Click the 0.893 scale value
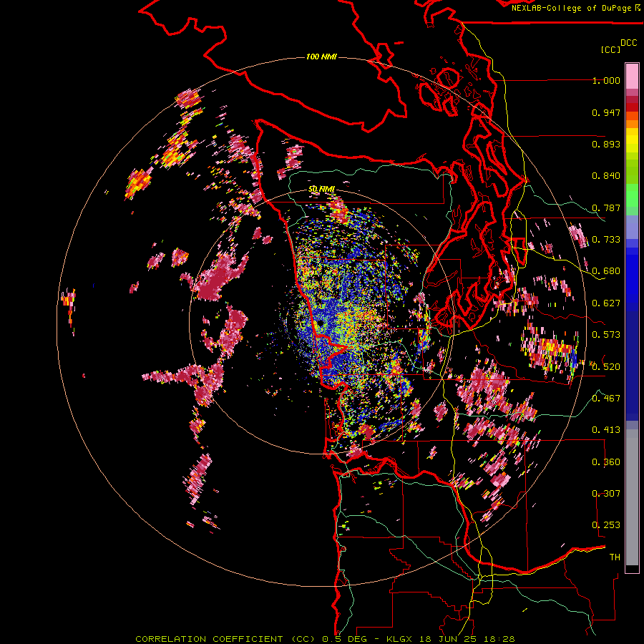This screenshot has width=644, height=644. pos(606,144)
